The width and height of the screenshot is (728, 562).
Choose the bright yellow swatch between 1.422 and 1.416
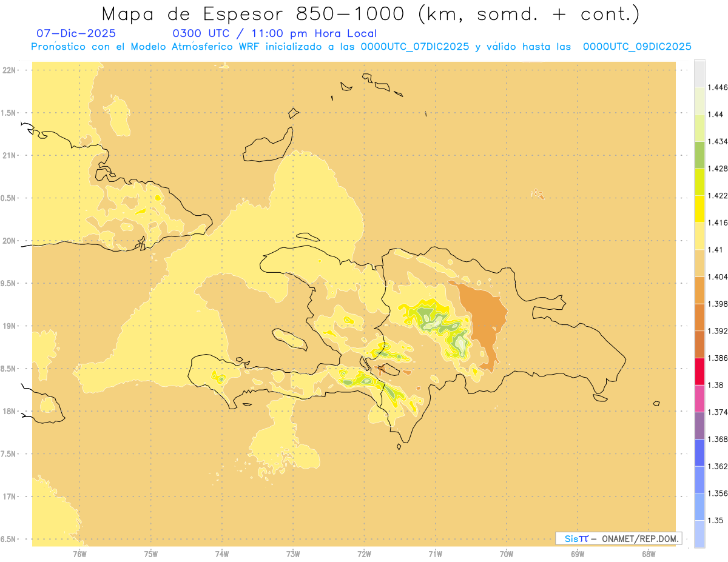[699, 209]
